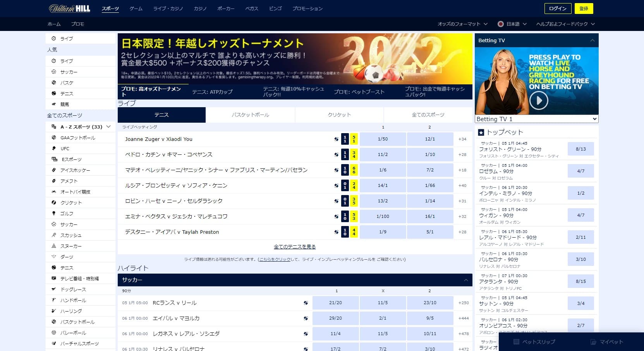Select the アメフト sidebar icon
Image resolution: width=644 pixels, height=351 pixels.
pos(53,181)
